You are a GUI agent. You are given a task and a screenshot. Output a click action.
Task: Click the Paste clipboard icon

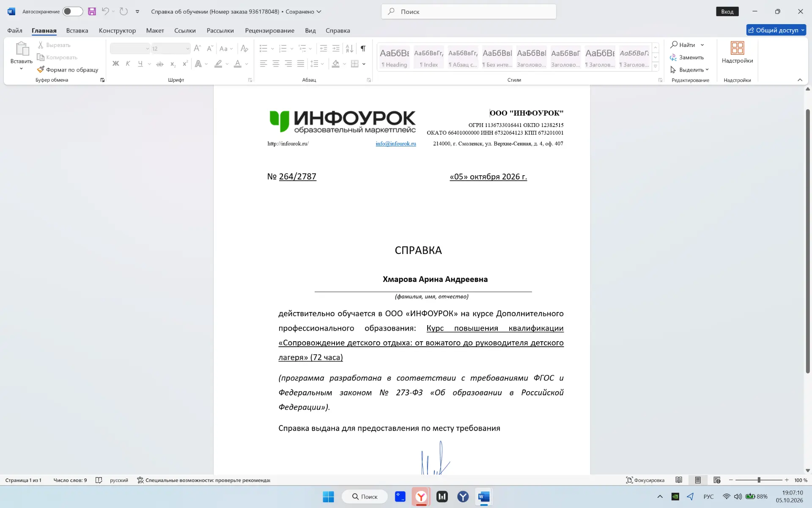(22, 49)
